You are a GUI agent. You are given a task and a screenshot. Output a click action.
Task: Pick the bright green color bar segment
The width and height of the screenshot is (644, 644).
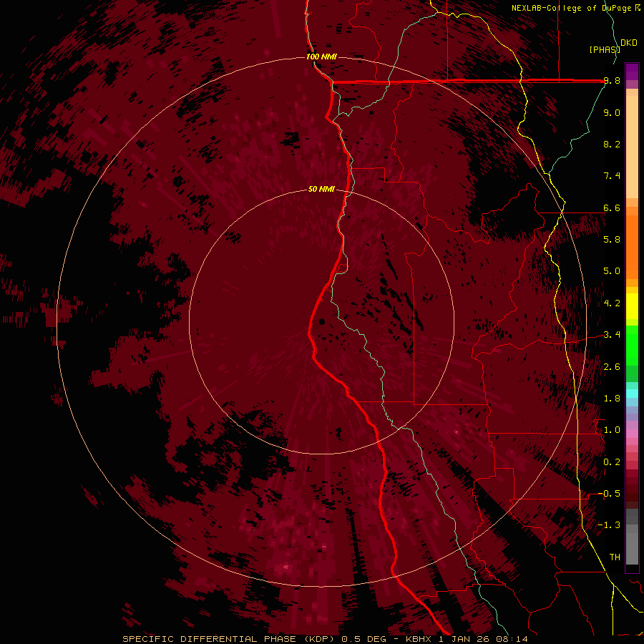(632, 345)
